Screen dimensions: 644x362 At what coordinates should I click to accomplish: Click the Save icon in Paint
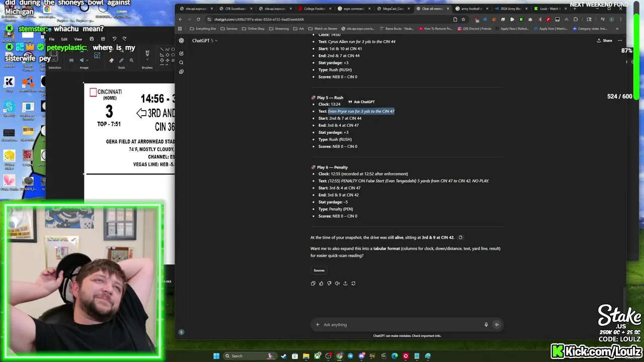tap(92, 39)
